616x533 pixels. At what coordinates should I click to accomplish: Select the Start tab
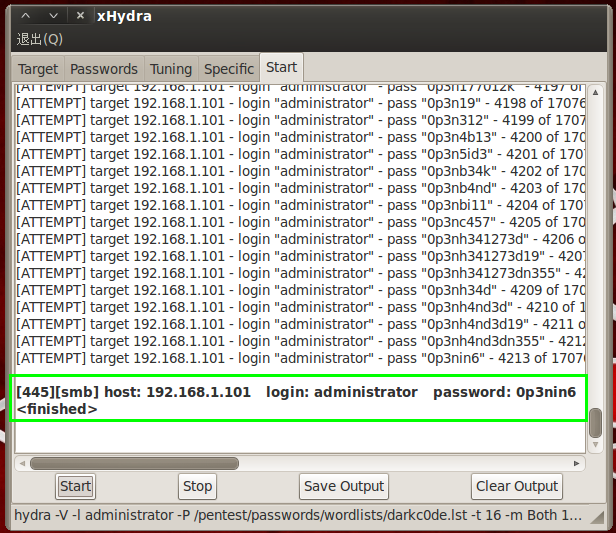click(x=281, y=67)
